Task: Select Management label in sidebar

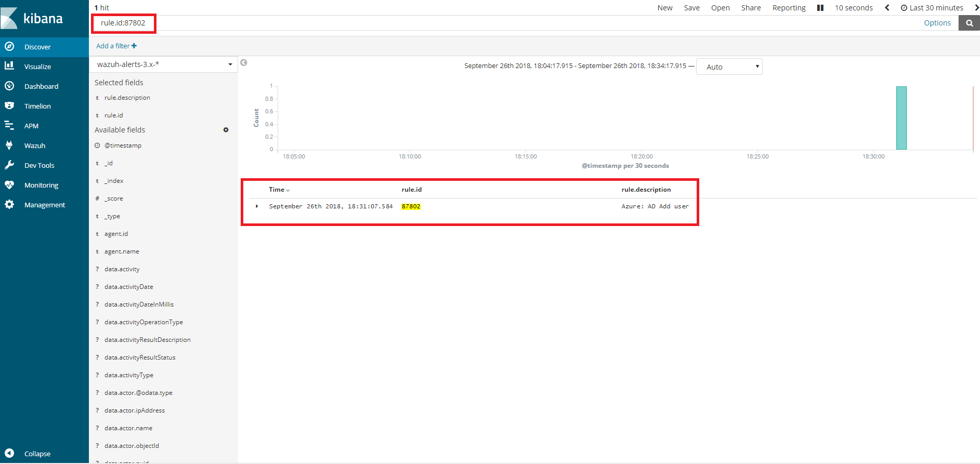Action: 45,205
